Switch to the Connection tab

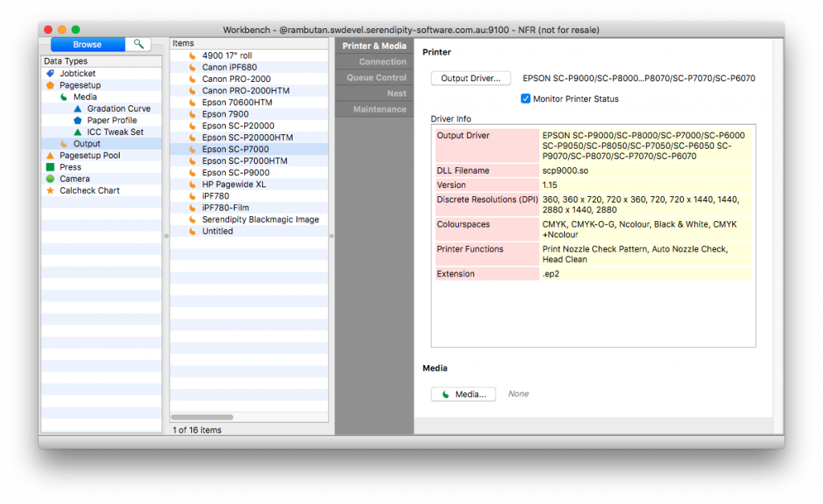375,61
